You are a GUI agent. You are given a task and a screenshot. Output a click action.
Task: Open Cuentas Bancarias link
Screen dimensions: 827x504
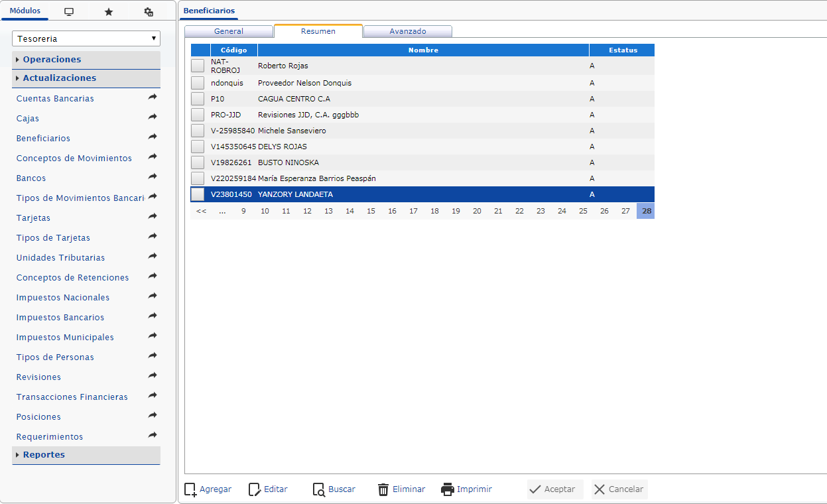[55, 98]
